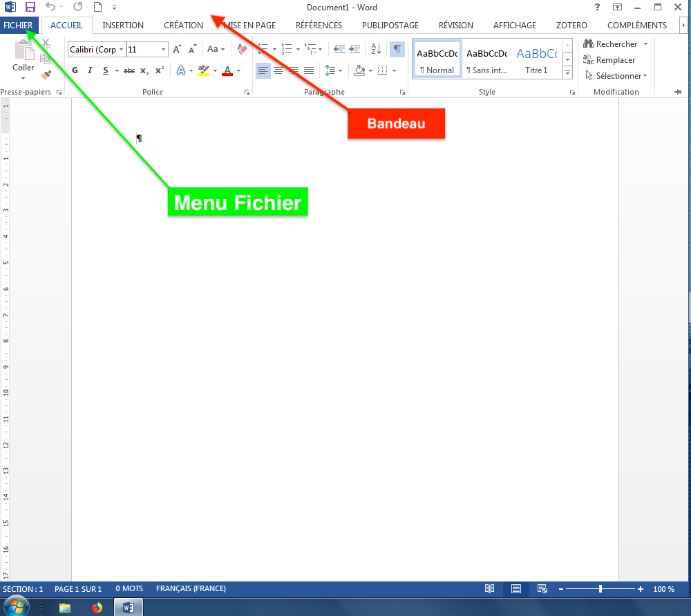The height and width of the screenshot is (616, 691).
Task: Switch to web layout view
Action: [542, 588]
